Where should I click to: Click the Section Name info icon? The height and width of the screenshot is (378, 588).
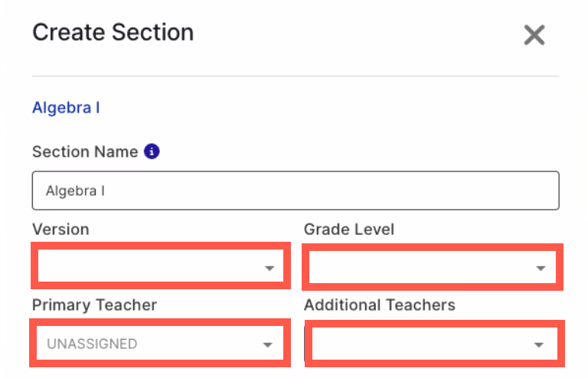point(152,152)
